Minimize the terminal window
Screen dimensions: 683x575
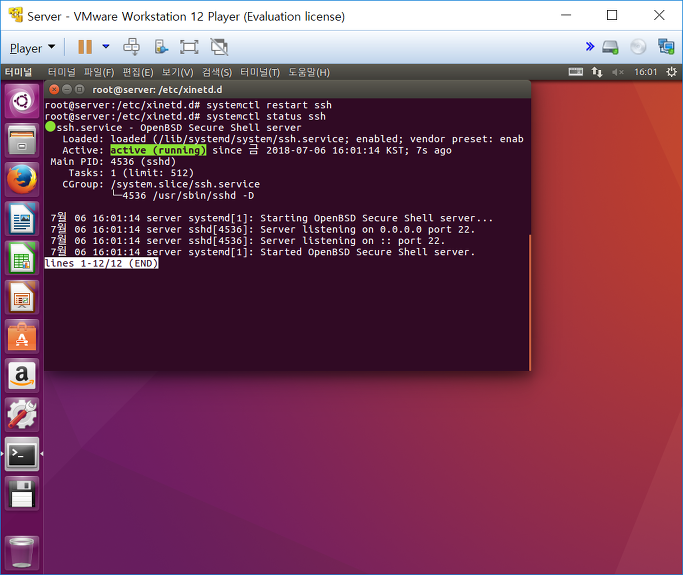click(x=67, y=89)
